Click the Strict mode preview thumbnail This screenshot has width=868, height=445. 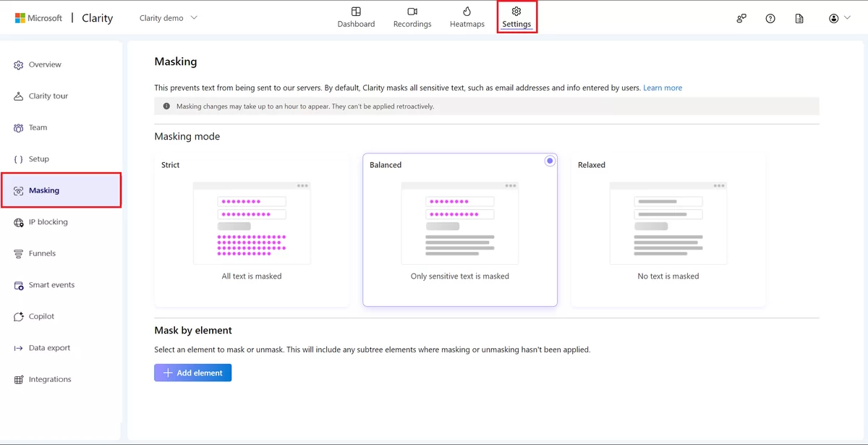click(x=252, y=224)
